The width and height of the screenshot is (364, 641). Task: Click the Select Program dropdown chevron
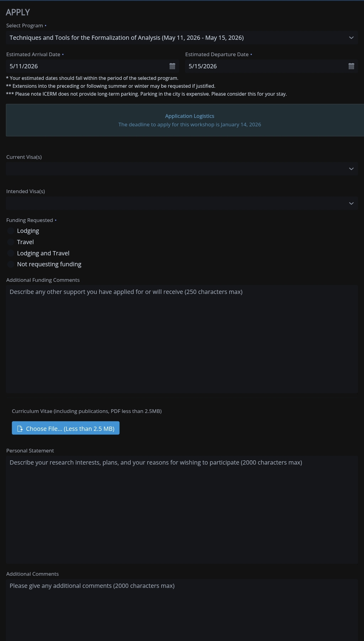[351, 38]
